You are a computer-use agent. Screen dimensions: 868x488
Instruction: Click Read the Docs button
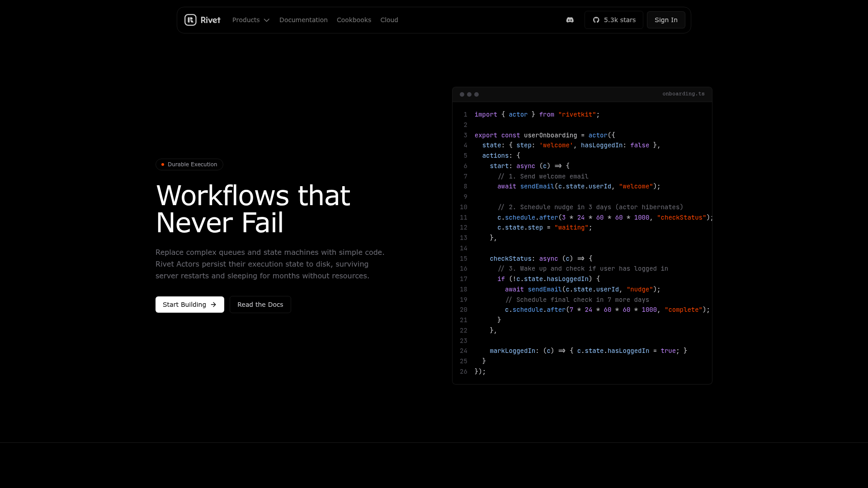pyautogui.click(x=260, y=305)
